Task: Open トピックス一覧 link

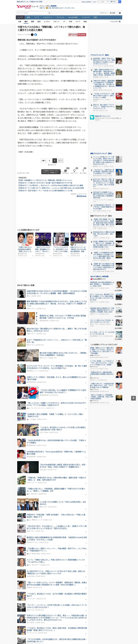Action: point(115,21)
